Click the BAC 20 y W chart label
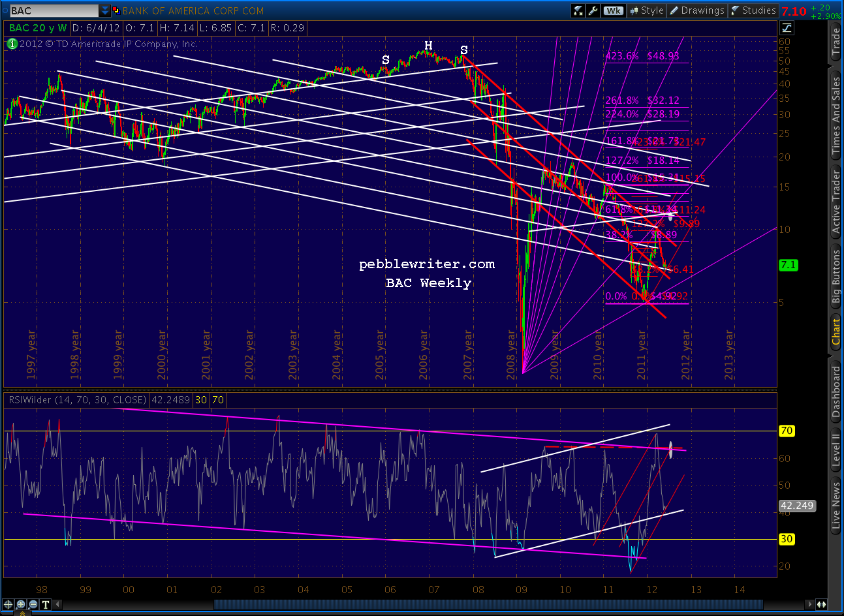844x616 pixels. tap(38, 28)
